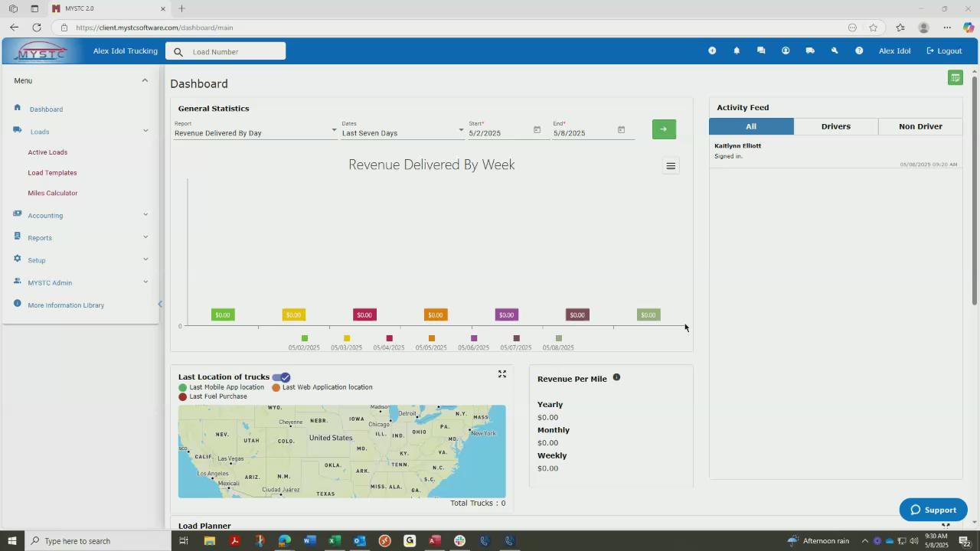Screen dimensions: 980x551
Task: Switch to the Drivers activity tab
Action: pyautogui.click(x=836, y=126)
